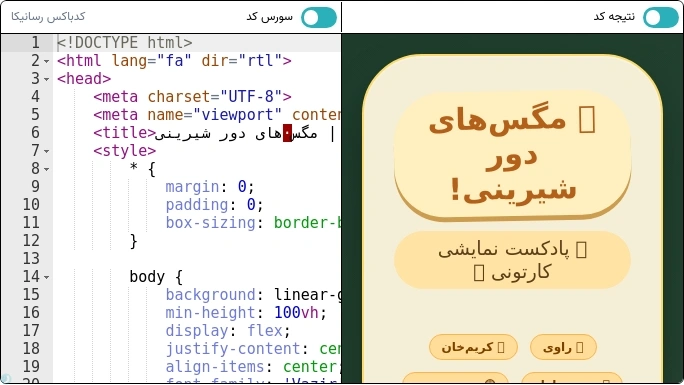The image size is (684, 385).
Task: Toggle the سورس کد switch
Action: point(319,17)
